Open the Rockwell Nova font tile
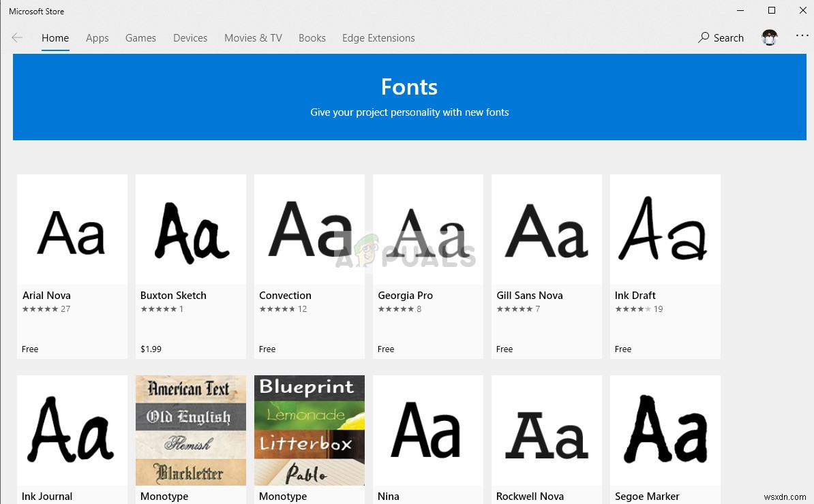 pyautogui.click(x=547, y=430)
